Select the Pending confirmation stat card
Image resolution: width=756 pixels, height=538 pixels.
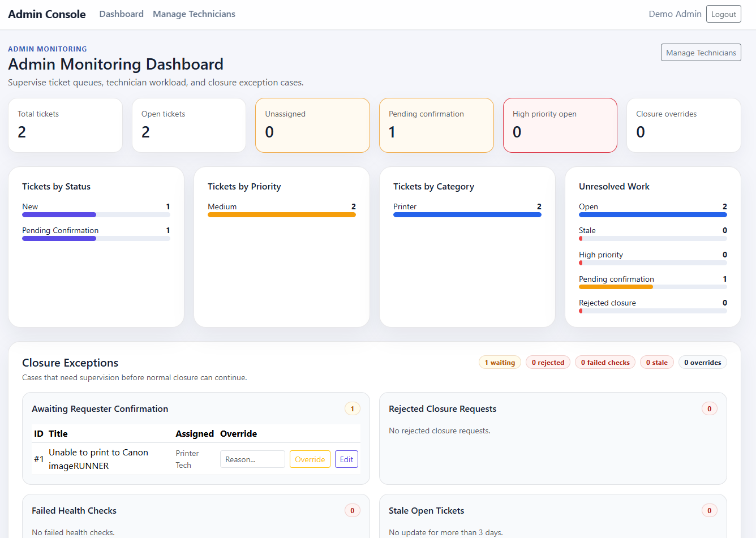pos(436,126)
